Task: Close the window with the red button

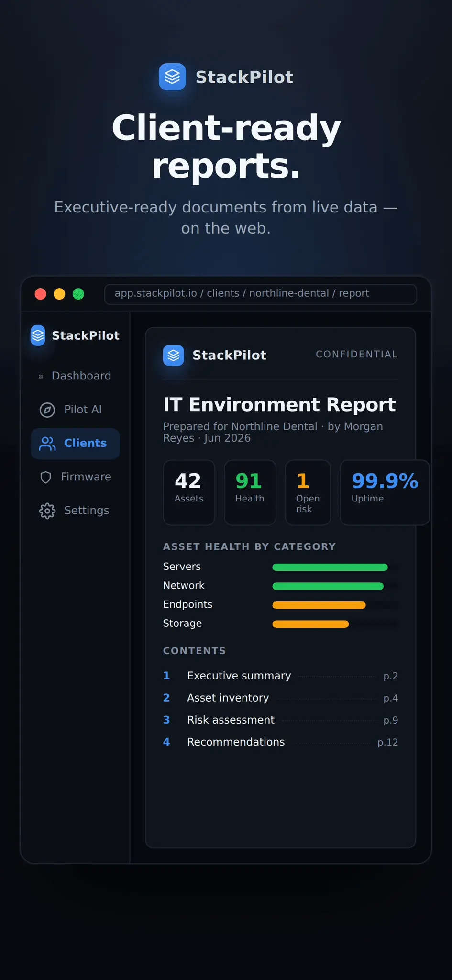Action: 41,294
